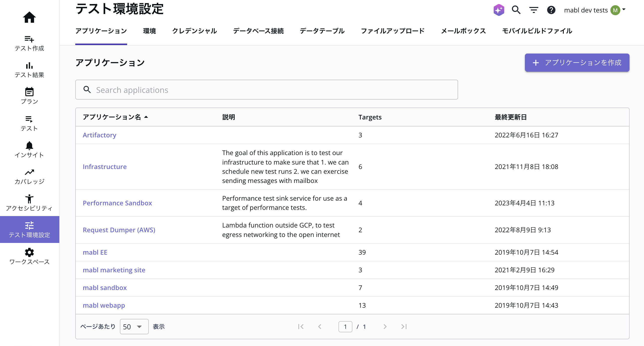
Task: Open the filter icon in the header
Action: [x=534, y=10]
